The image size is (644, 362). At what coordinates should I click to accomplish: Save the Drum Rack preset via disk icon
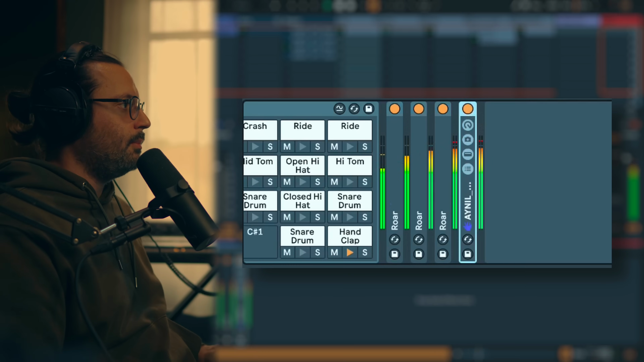[x=369, y=109]
